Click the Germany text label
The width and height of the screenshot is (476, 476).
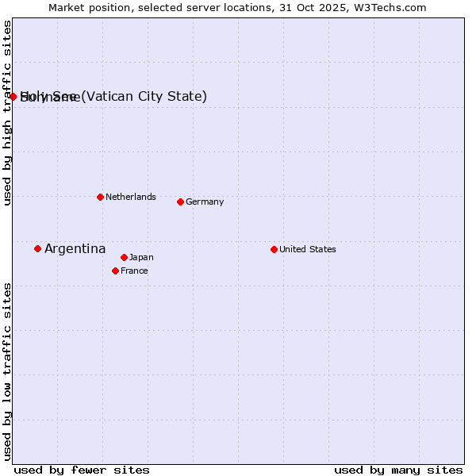point(205,202)
